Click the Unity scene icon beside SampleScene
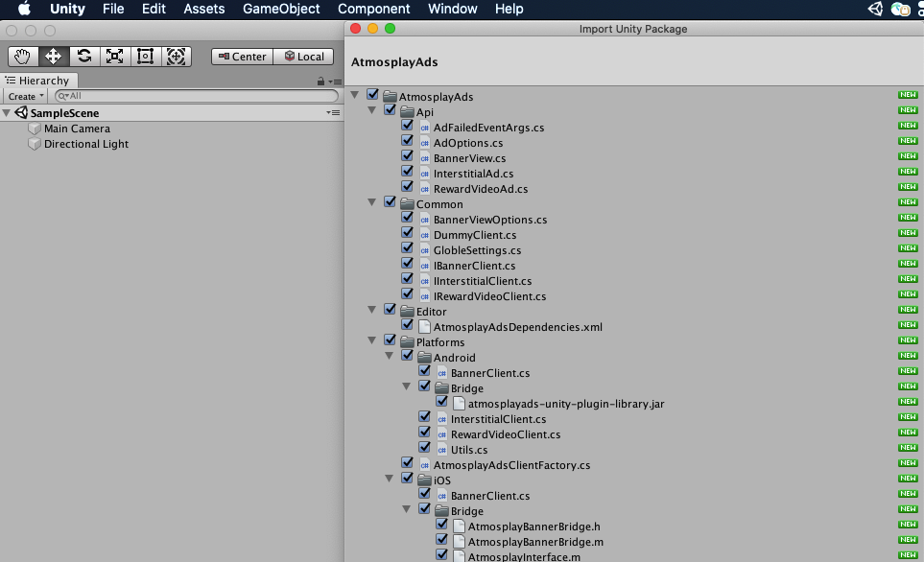 tap(22, 112)
